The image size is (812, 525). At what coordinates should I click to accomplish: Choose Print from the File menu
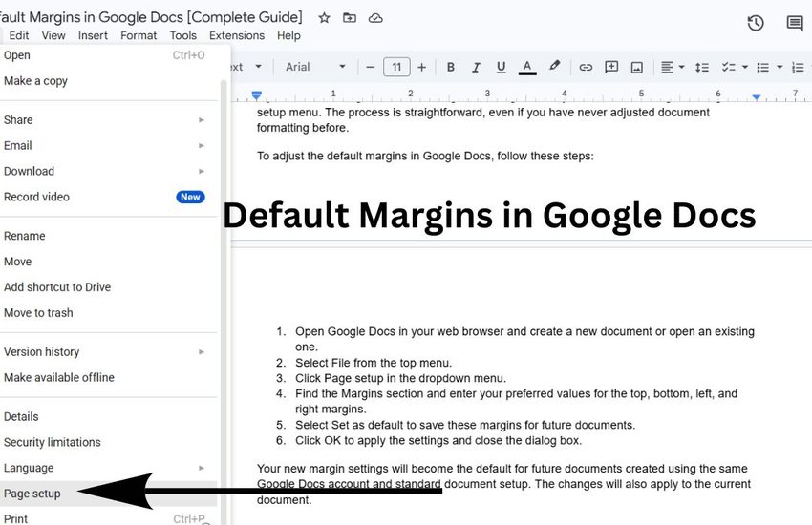pos(108,517)
